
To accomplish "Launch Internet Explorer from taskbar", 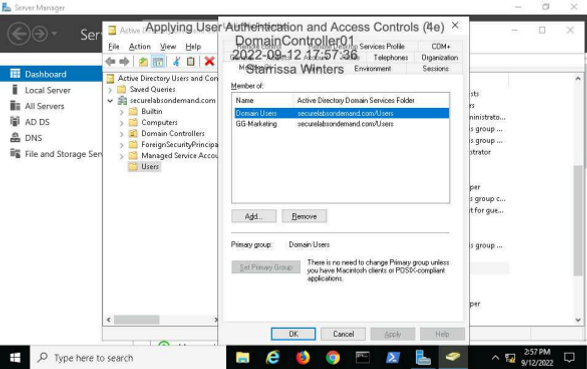I will [x=273, y=358].
